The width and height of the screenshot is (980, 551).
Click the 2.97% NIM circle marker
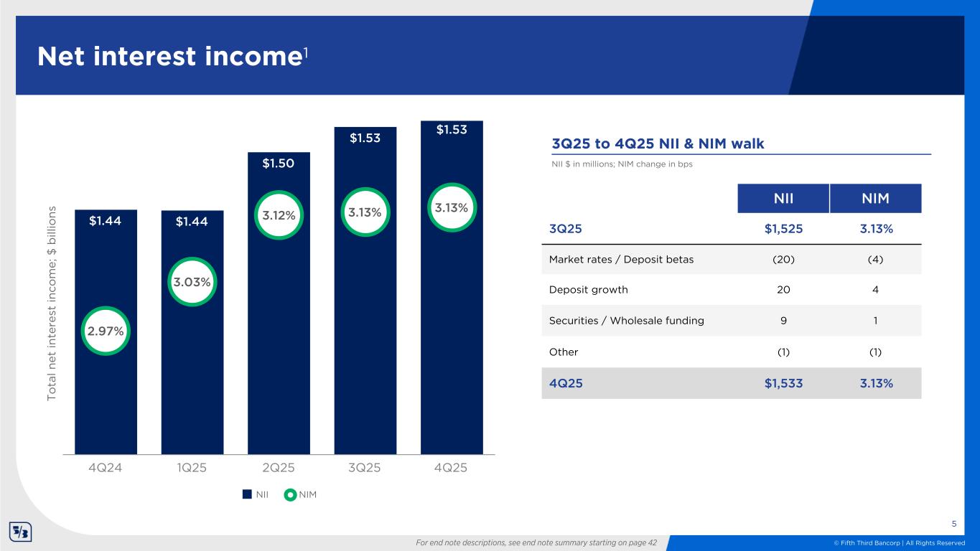point(106,331)
